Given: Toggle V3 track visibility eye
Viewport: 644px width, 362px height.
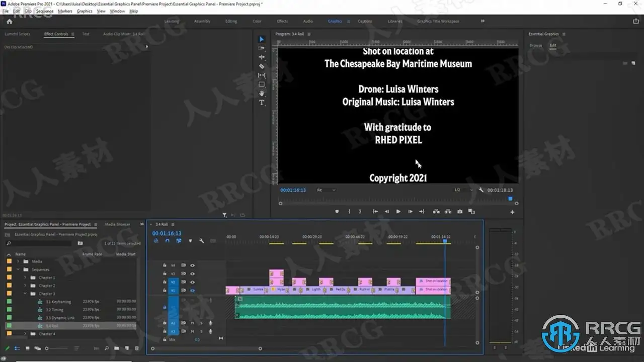Looking at the screenshot, I should pyautogui.click(x=192, y=274).
